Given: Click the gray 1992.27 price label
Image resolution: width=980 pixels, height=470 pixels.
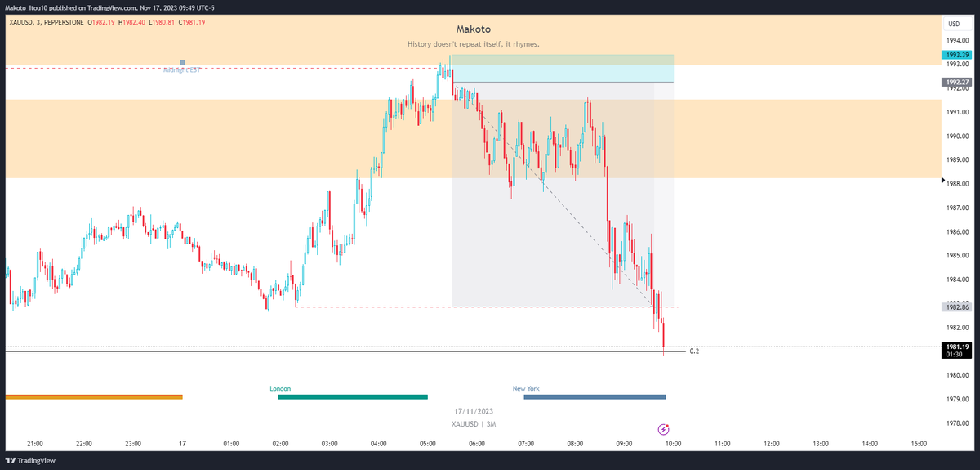Looking at the screenshot, I should click(x=955, y=82).
